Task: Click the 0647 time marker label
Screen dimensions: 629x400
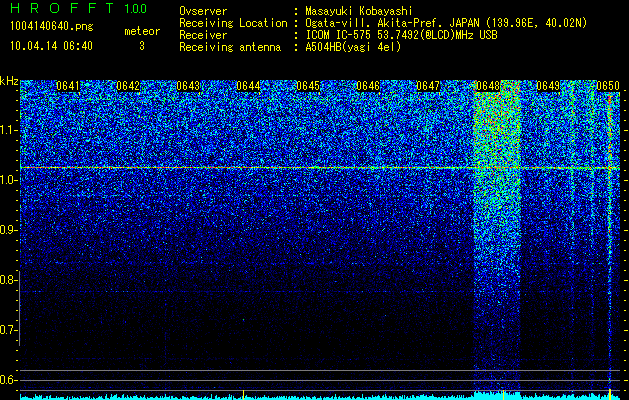Action: [428, 86]
